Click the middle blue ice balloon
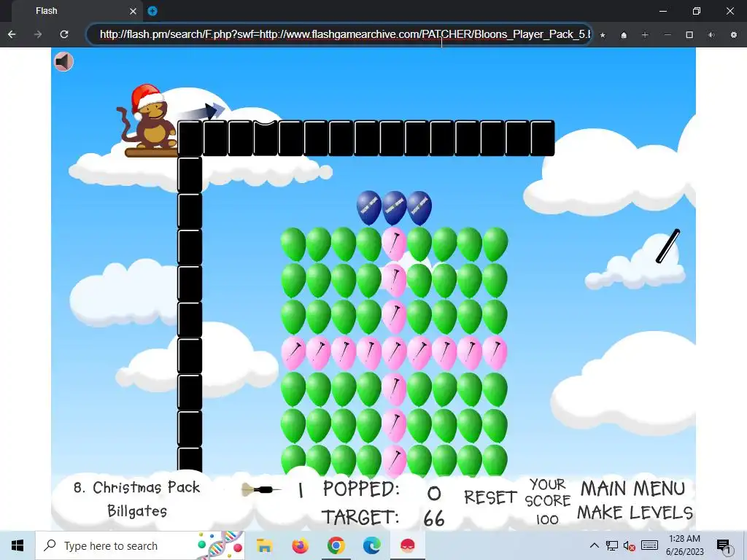 [x=394, y=208]
